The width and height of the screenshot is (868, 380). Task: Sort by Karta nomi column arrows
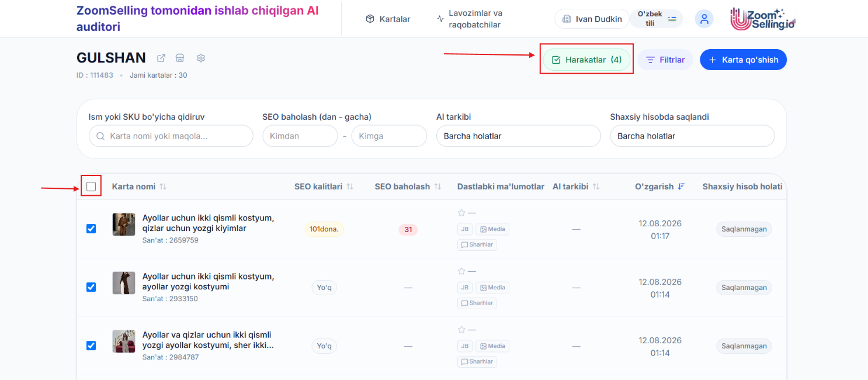163,186
